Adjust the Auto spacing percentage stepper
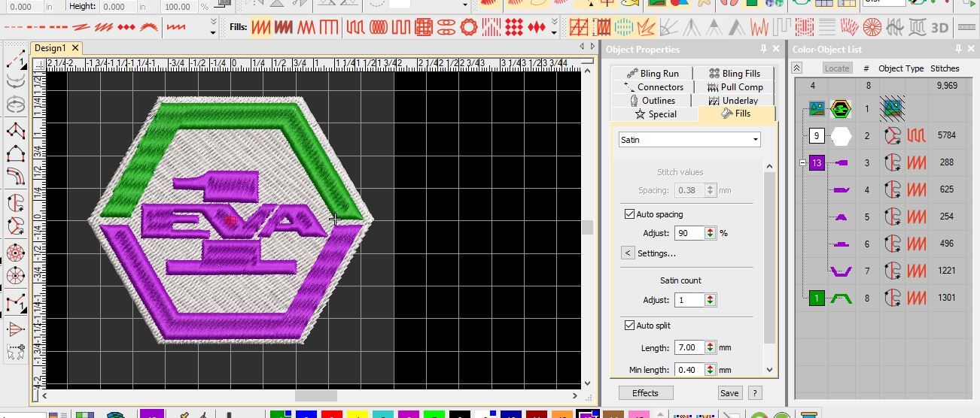Image resolution: width=980 pixels, height=418 pixels. (710, 233)
